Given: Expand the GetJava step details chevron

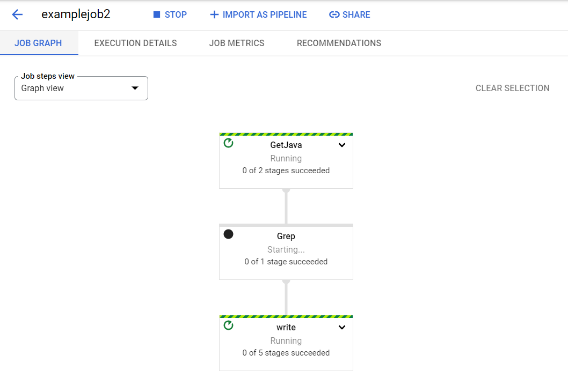Looking at the screenshot, I should 342,145.
